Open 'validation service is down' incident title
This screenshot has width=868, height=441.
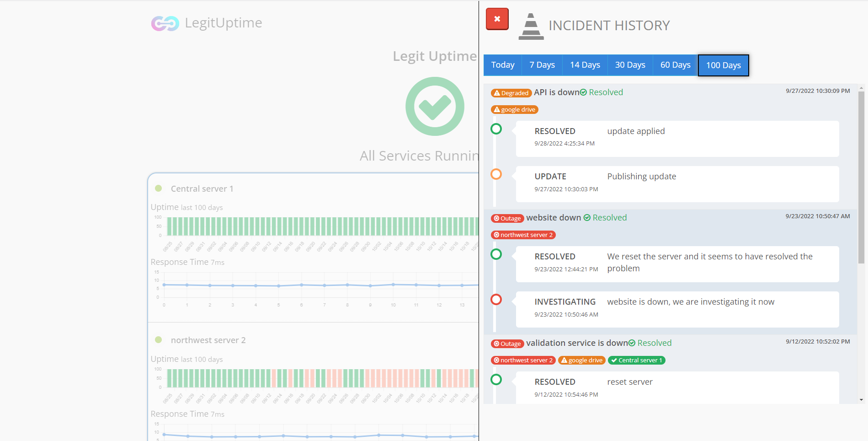tap(577, 343)
